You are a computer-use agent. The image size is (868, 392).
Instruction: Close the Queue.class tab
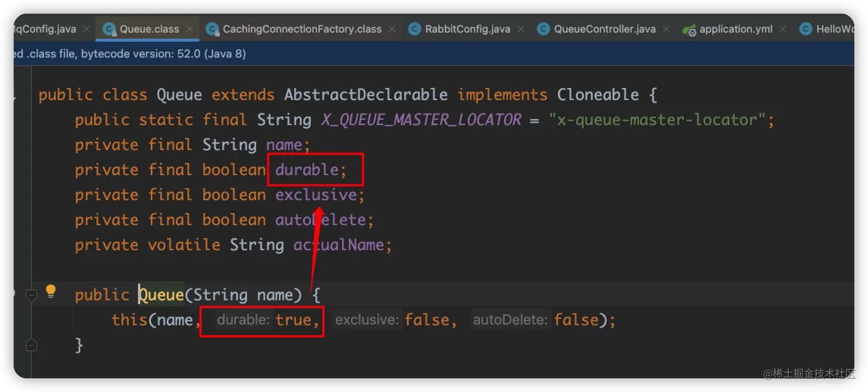(x=189, y=29)
